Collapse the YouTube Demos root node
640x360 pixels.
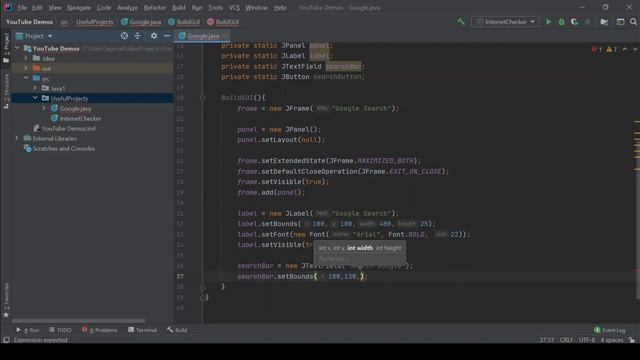coord(17,48)
